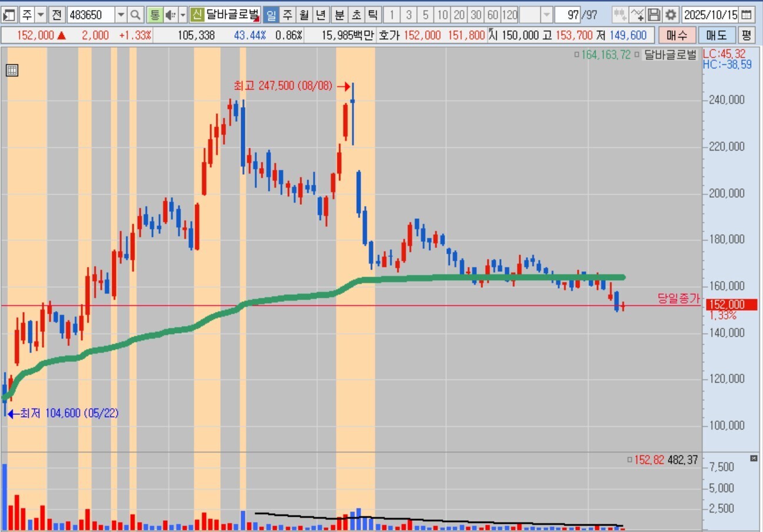Click the speaker sound alert icon

pyautogui.click(x=170, y=15)
